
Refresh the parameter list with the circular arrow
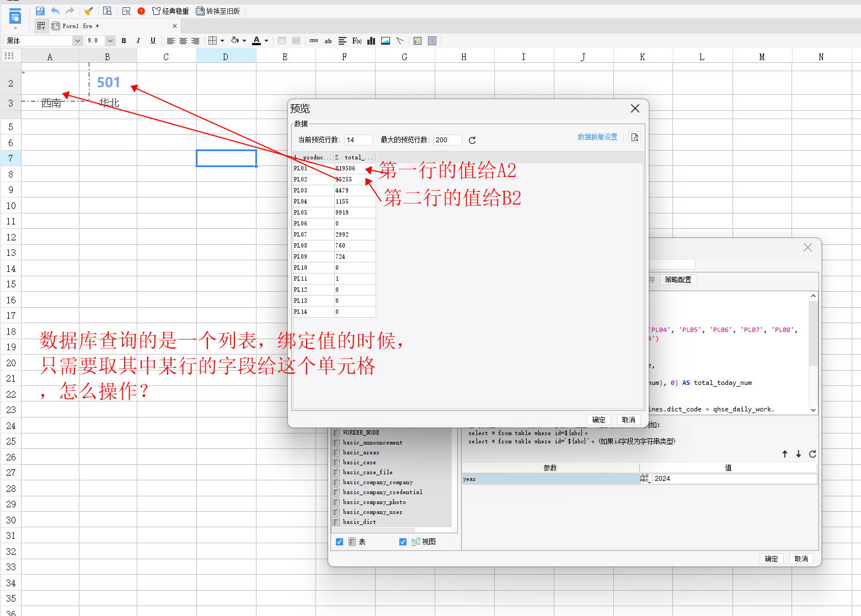click(x=812, y=454)
